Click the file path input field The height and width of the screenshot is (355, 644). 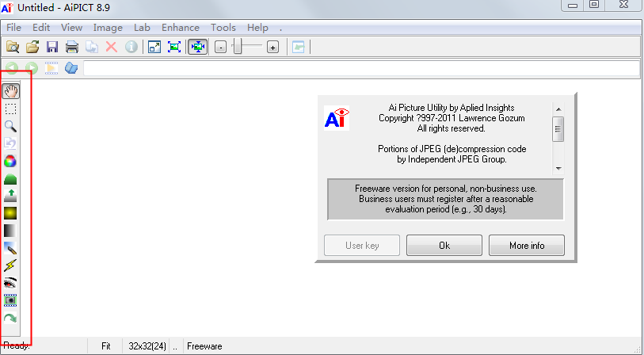[x=361, y=68]
